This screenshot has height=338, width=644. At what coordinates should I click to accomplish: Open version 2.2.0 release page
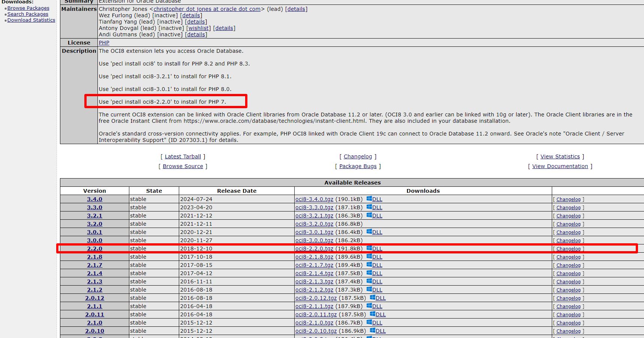[x=94, y=249]
